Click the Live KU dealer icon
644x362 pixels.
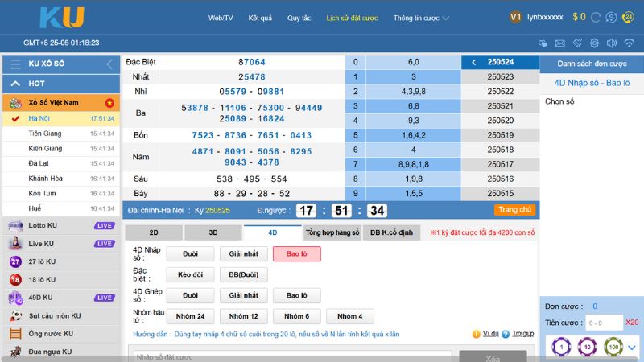[x=15, y=244]
